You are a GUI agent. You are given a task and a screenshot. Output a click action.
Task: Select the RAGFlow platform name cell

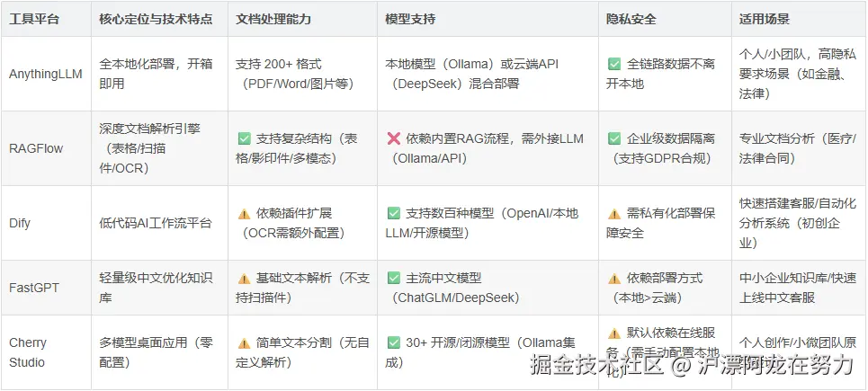click(46, 149)
